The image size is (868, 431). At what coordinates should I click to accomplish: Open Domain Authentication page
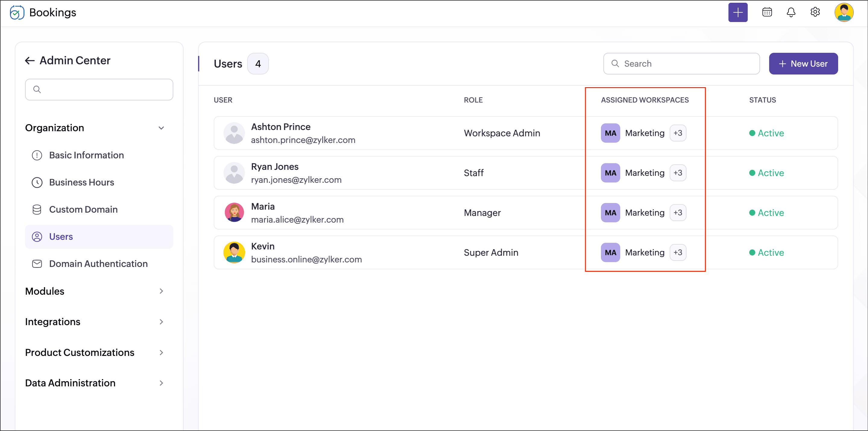(x=98, y=264)
